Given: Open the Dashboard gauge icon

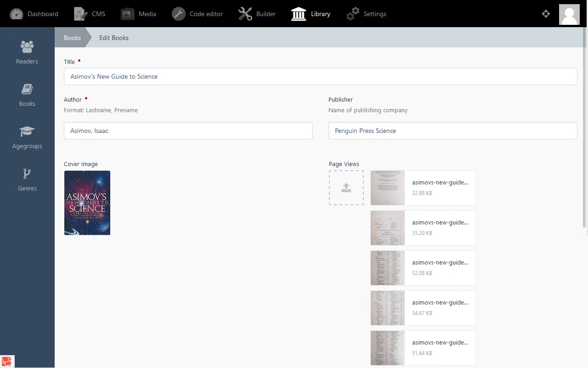Looking at the screenshot, I should point(17,14).
